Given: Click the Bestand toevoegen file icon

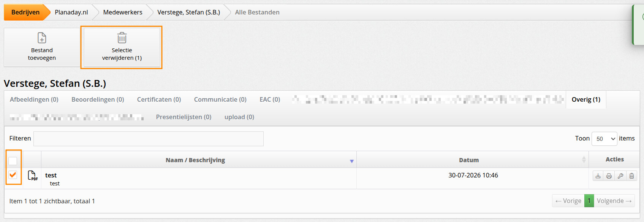Looking at the screenshot, I should point(42,38).
